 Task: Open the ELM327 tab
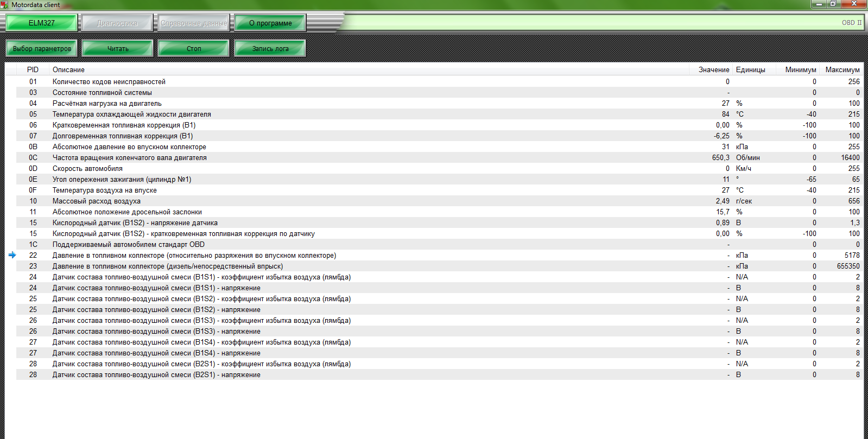(x=42, y=23)
